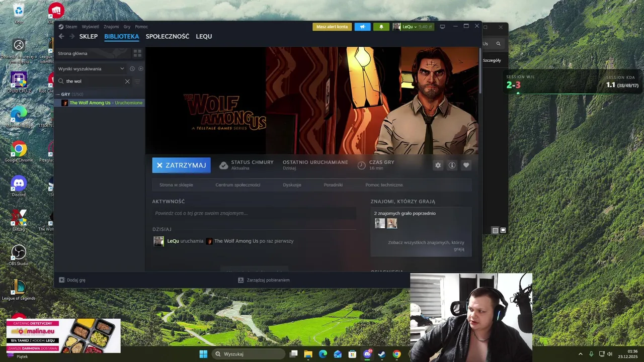Open the Pomoc menu
This screenshot has width=644, height=362.
[141, 27]
